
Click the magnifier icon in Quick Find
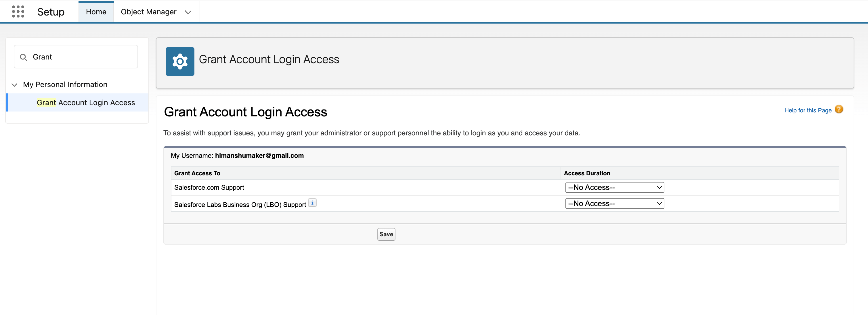point(23,57)
